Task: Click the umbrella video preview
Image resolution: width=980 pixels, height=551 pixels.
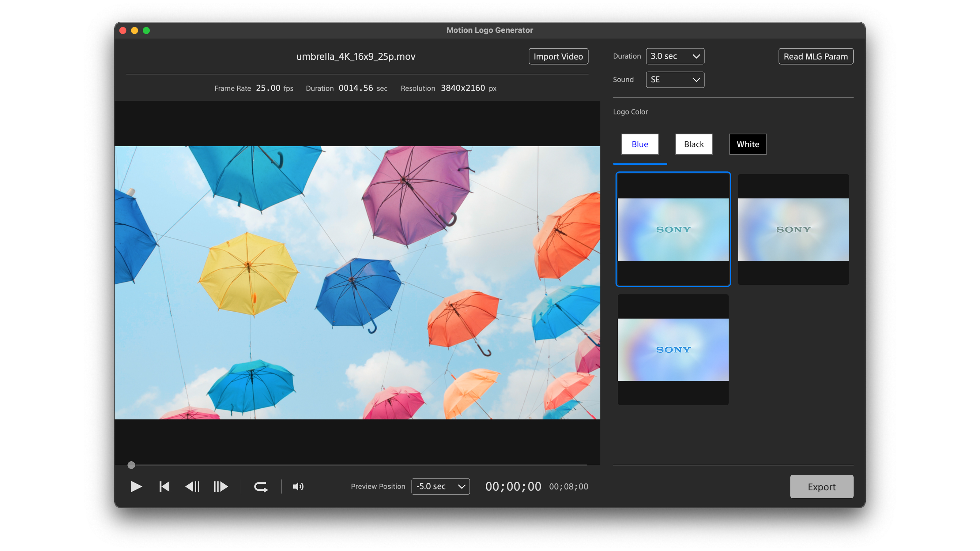Action: [x=357, y=283]
